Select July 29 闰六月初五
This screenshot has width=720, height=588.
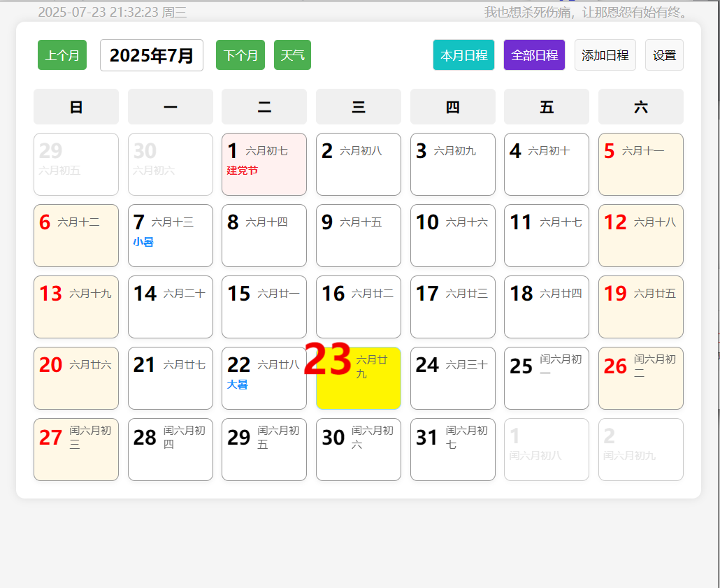[264, 450]
